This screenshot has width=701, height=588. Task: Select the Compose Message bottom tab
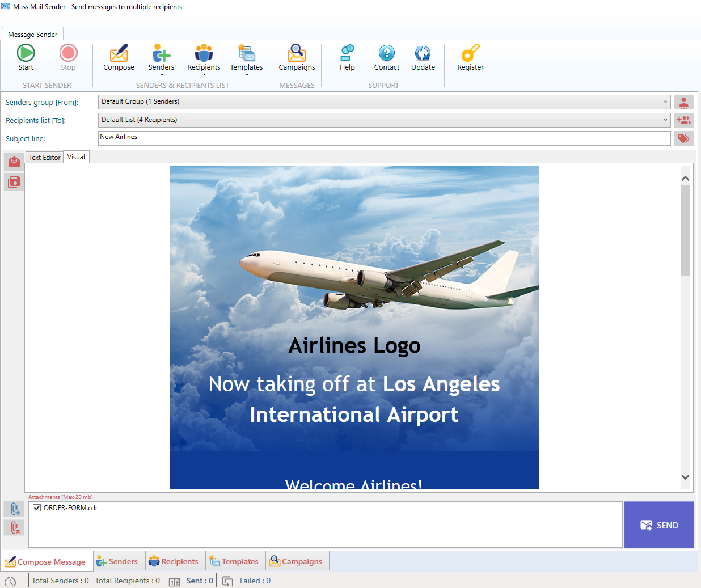45,562
